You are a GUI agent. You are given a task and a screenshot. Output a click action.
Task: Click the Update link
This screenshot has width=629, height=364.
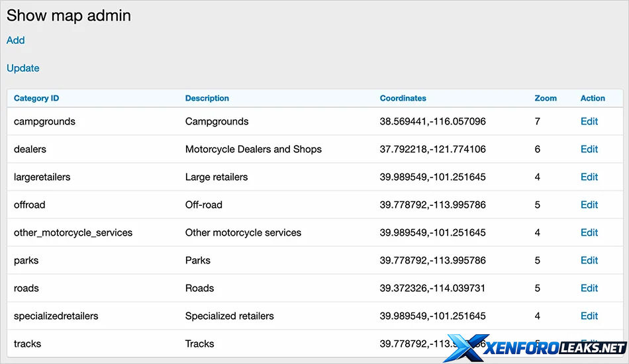pos(23,68)
